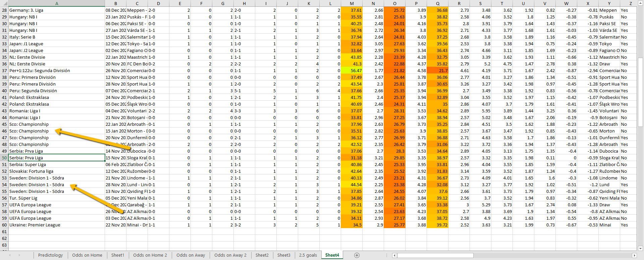The image size is (644, 260).
Task: Click cell 'Germany: 3. Liga'
Action: (x=57, y=10)
